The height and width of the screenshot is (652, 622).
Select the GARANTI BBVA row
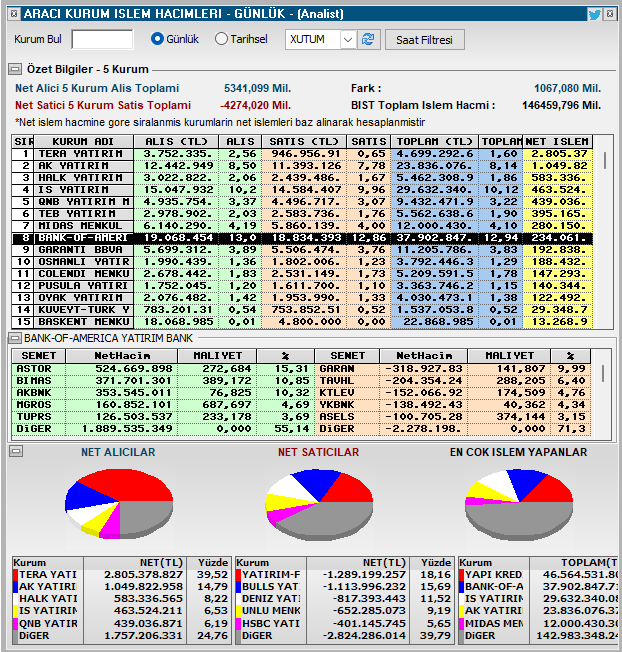point(302,250)
